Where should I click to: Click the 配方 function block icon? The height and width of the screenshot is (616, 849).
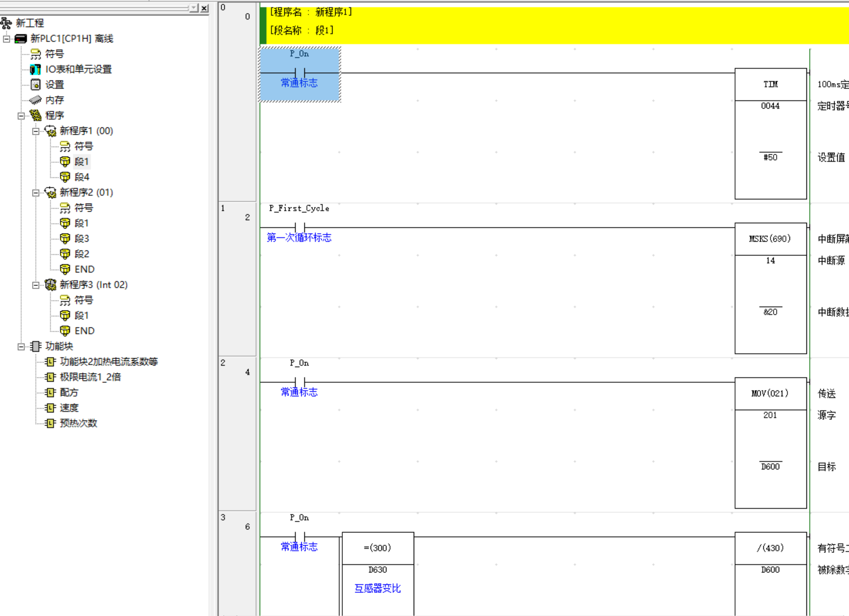pos(50,392)
